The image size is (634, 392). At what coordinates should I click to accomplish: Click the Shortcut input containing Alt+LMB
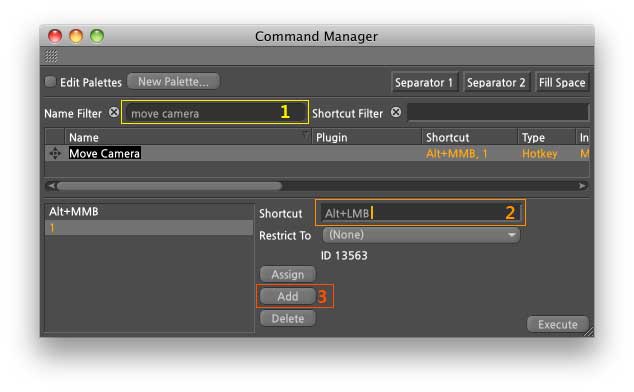421,213
